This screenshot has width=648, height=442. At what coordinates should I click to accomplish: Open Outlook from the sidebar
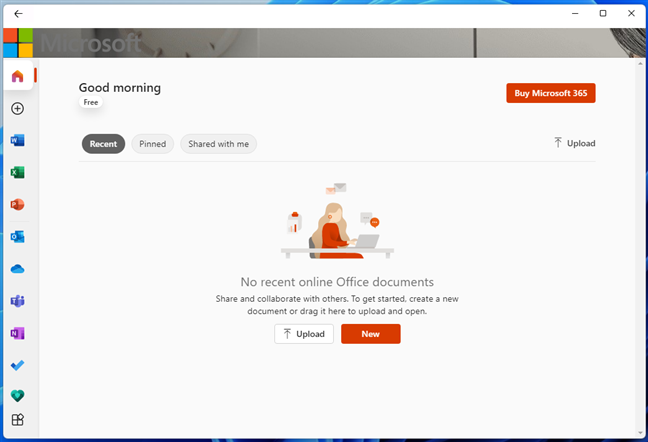(x=17, y=237)
